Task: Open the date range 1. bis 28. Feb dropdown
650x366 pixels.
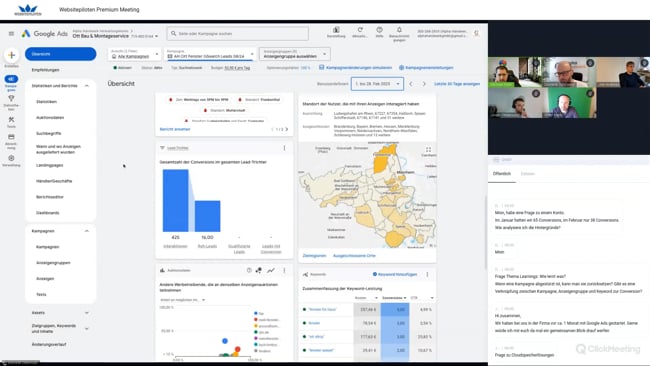Action: pyautogui.click(x=377, y=84)
